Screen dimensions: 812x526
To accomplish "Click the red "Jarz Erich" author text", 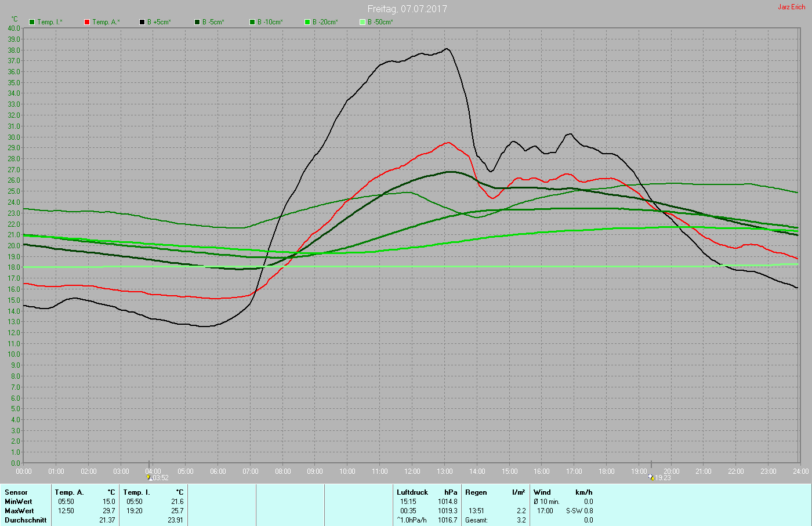I will point(792,7).
